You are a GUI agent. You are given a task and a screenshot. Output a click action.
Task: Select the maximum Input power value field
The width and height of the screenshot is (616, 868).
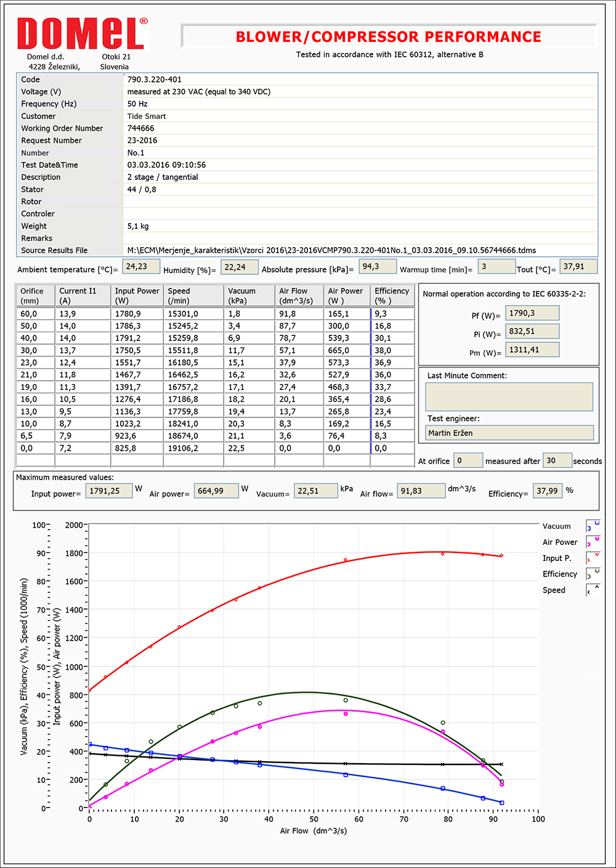pos(108,491)
